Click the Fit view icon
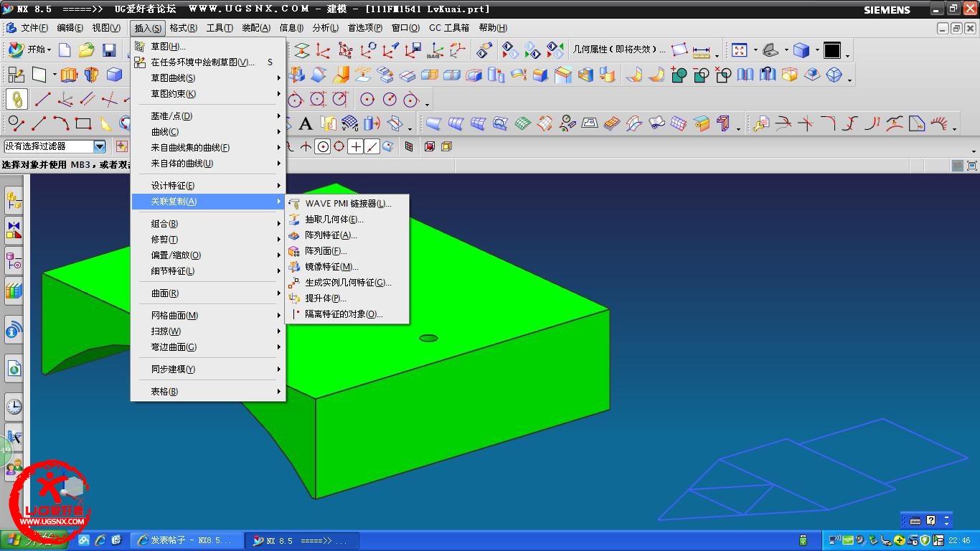This screenshot has width=980, height=551. pos(739,50)
